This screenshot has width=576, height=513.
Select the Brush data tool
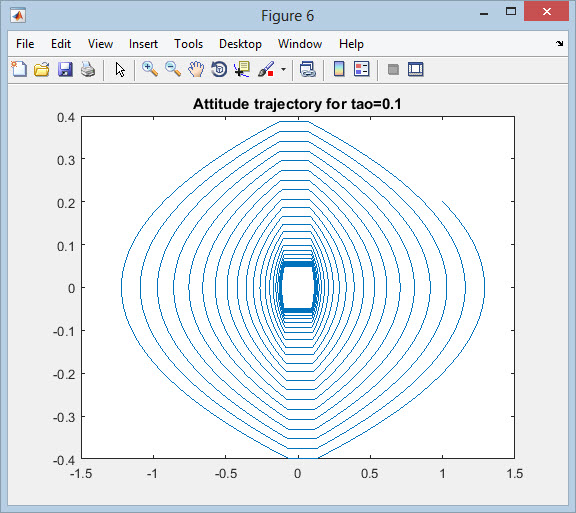266,69
